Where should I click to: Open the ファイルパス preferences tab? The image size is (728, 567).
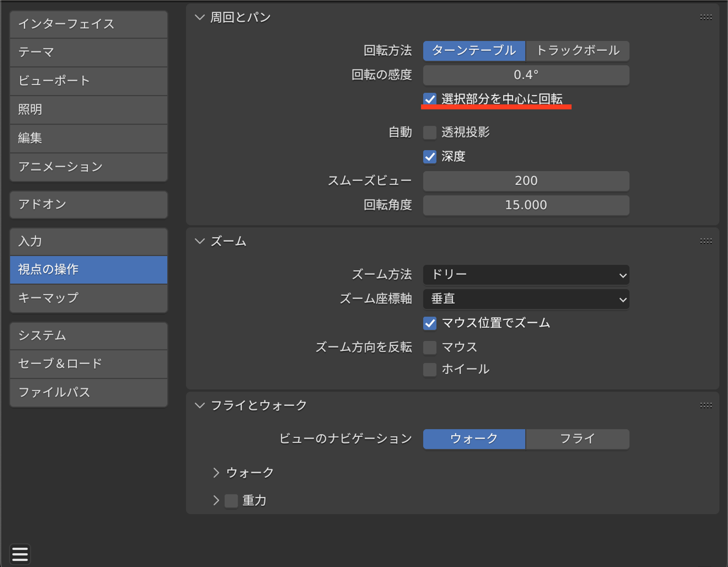coord(89,392)
